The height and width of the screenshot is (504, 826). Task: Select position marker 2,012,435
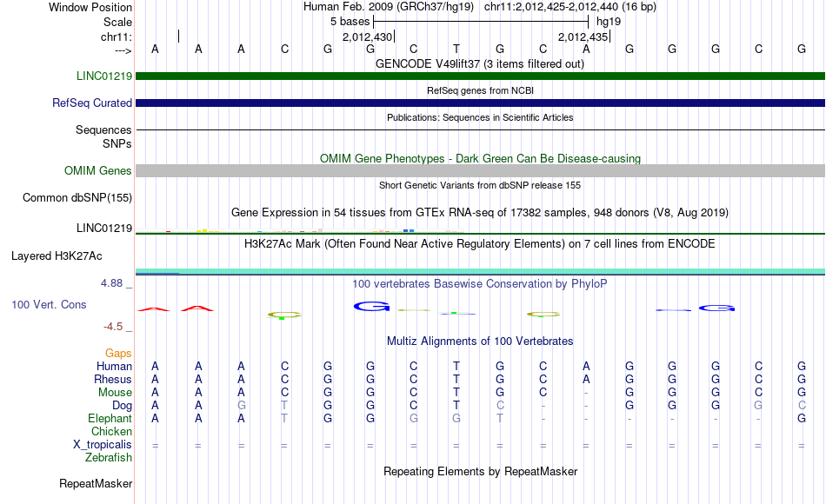(x=583, y=36)
